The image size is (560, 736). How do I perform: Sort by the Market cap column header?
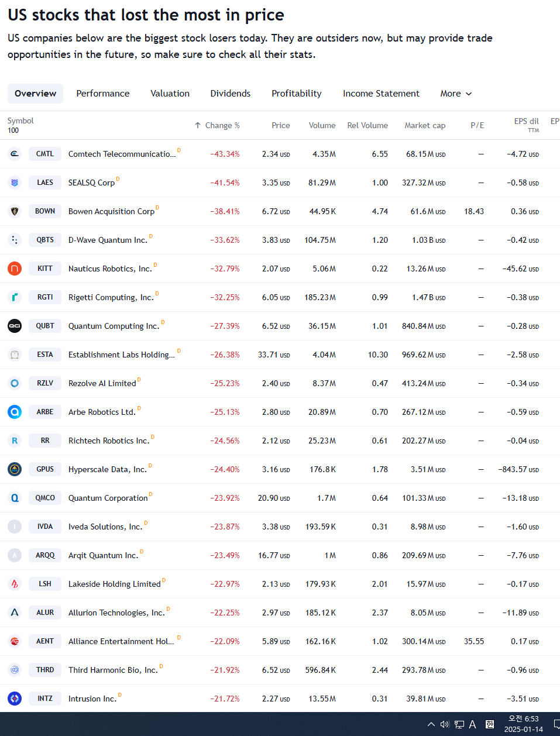tap(425, 125)
